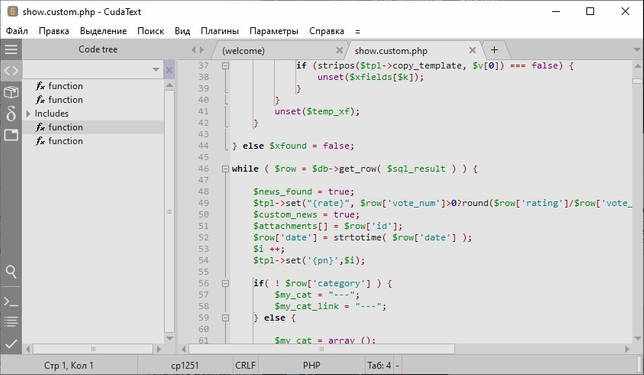This screenshot has height=375, width=644.
Task: Open the Справка menu
Action: click(327, 31)
